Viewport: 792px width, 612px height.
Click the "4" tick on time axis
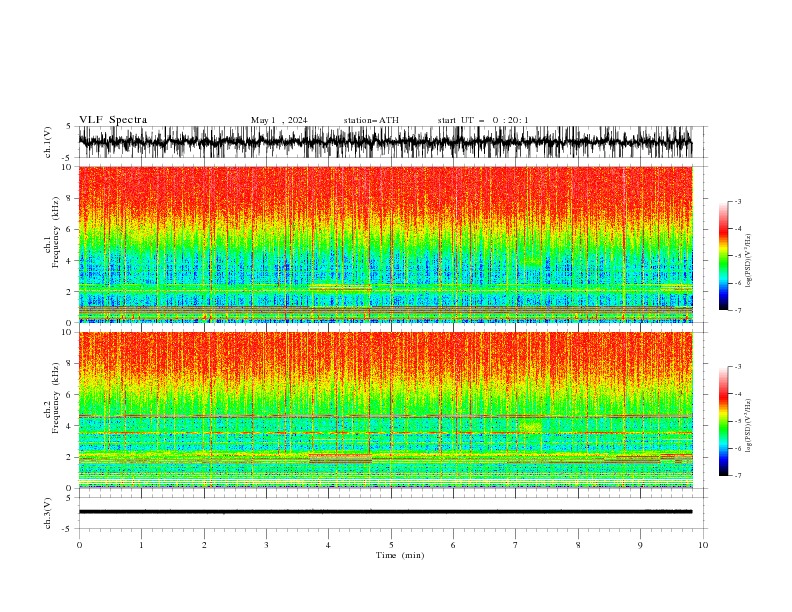[x=328, y=545]
